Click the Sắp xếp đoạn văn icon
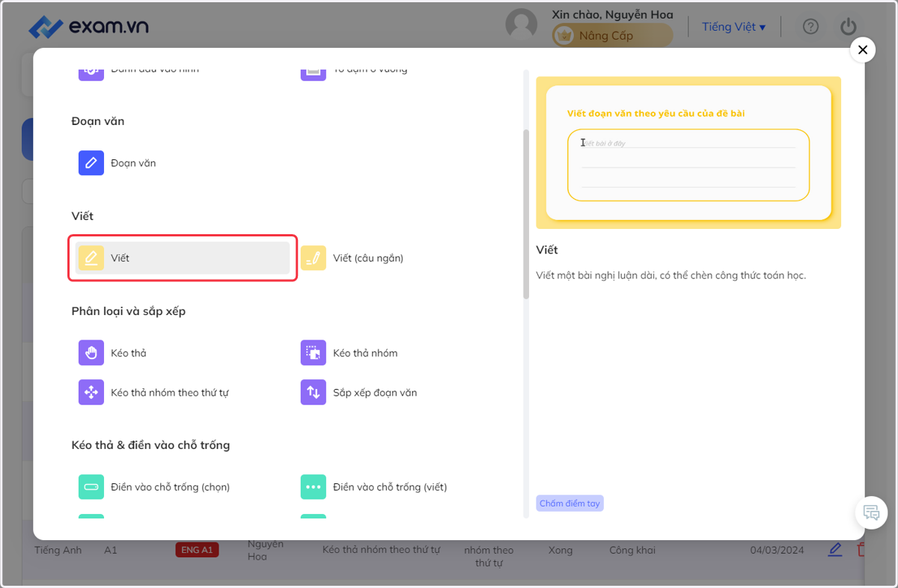898x588 pixels. (x=314, y=392)
